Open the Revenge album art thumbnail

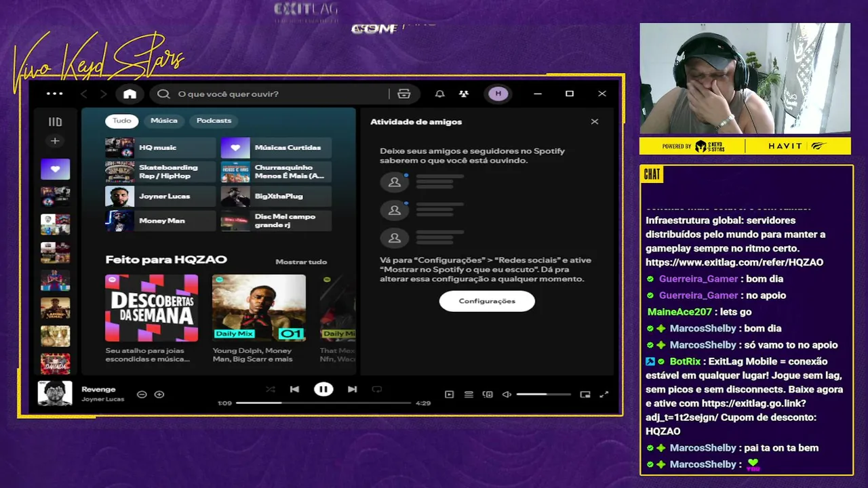click(55, 393)
